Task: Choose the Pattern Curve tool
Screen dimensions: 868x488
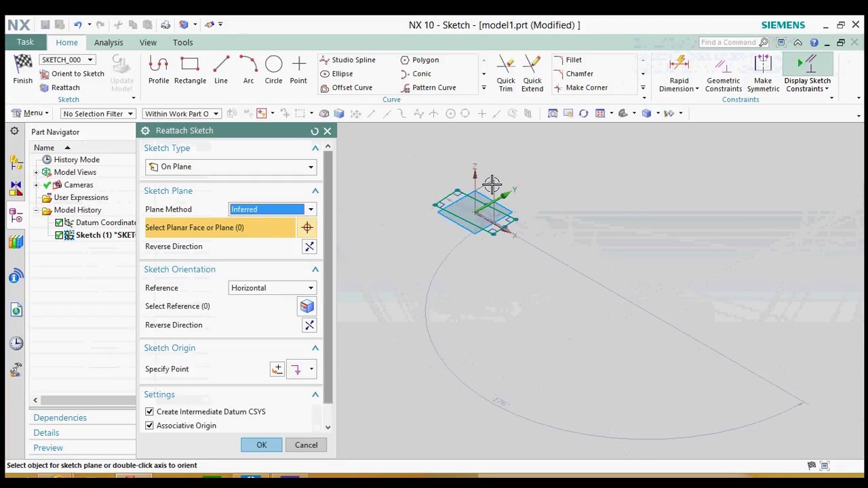Action: click(428, 87)
